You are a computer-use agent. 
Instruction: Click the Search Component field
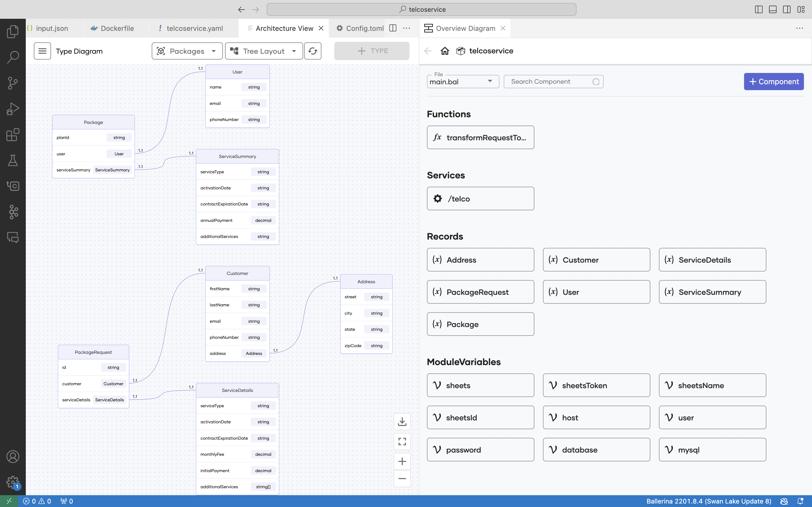pos(550,82)
